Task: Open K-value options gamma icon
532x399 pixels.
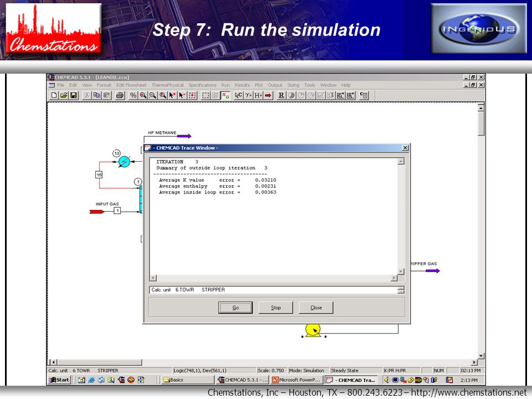Action: [248, 95]
